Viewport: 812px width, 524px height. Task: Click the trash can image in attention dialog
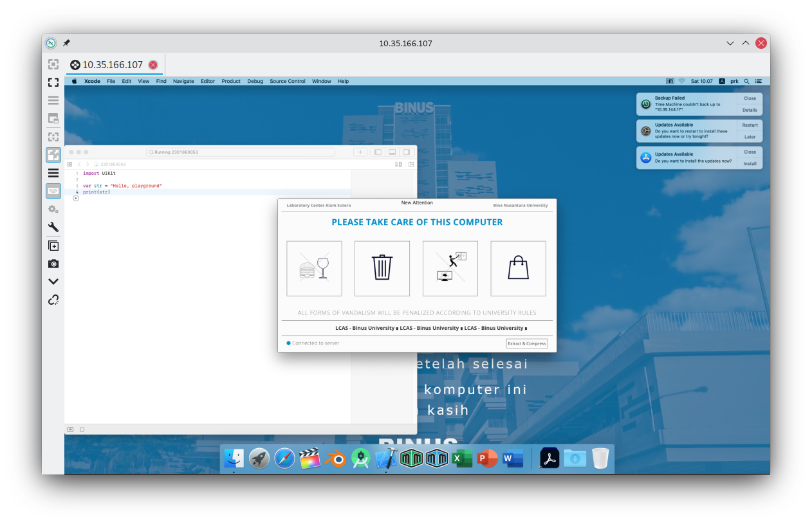[x=382, y=268]
